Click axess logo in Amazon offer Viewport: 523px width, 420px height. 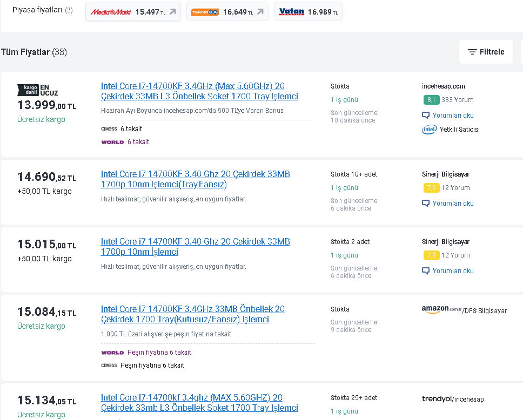[109, 365]
